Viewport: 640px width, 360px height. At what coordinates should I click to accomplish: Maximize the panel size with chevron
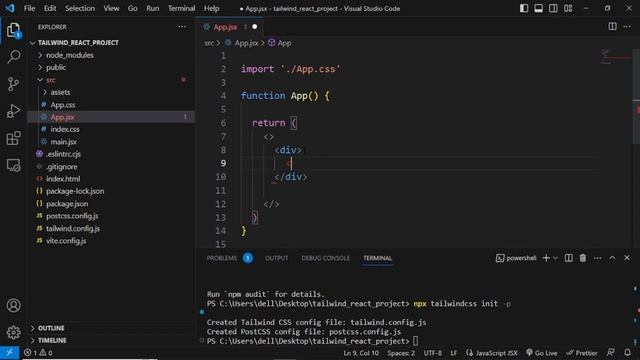coord(612,258)
